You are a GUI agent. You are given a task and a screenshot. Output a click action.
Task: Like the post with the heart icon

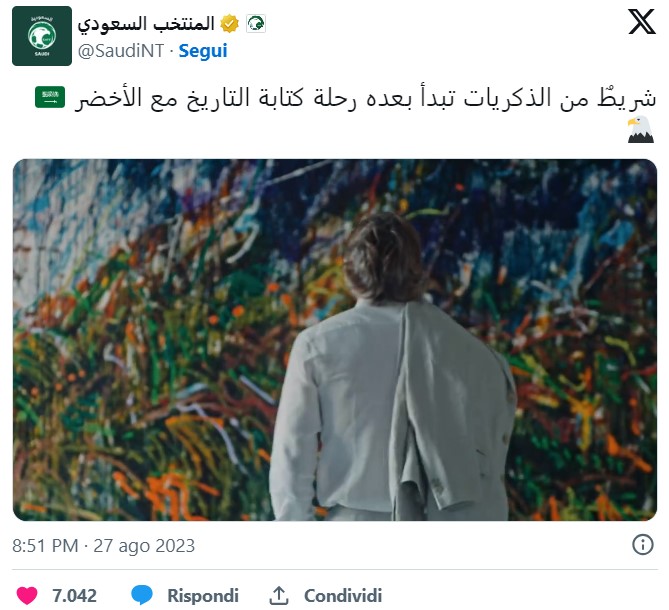tap(27, 595)
